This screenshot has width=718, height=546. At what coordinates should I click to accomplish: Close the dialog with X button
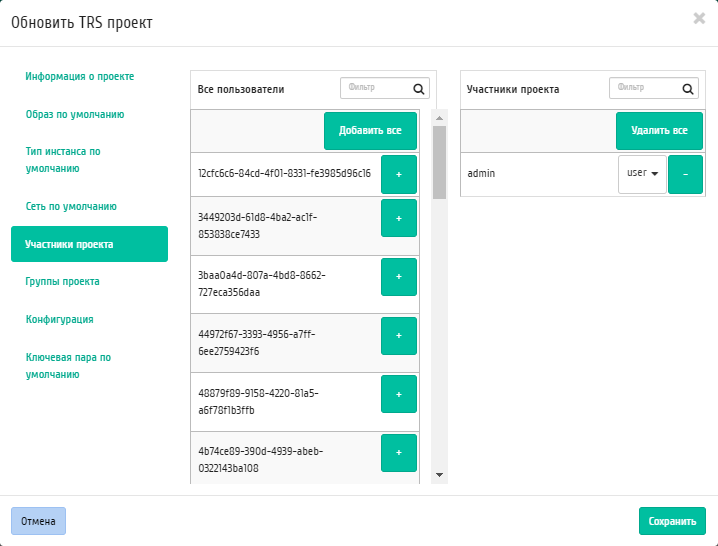point(699,19)
